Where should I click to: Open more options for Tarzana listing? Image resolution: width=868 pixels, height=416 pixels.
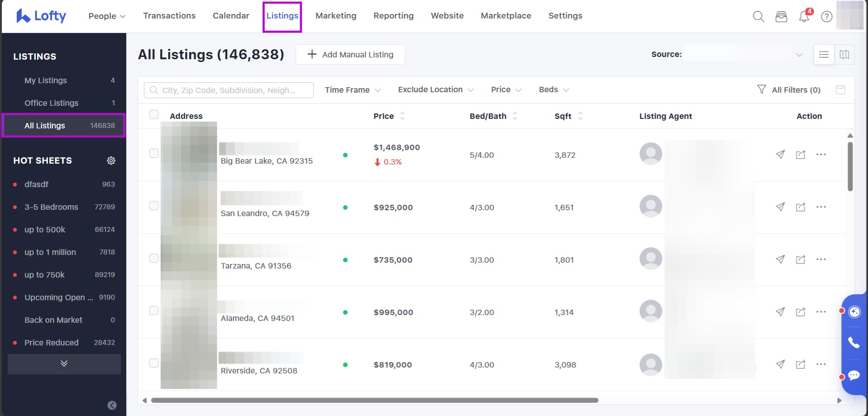[x=820, y=260]
